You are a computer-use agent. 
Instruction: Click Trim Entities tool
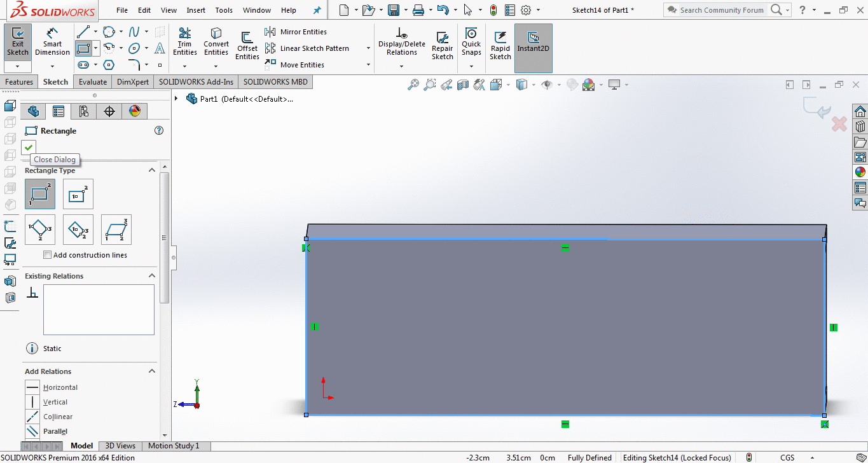click(185, 43)
